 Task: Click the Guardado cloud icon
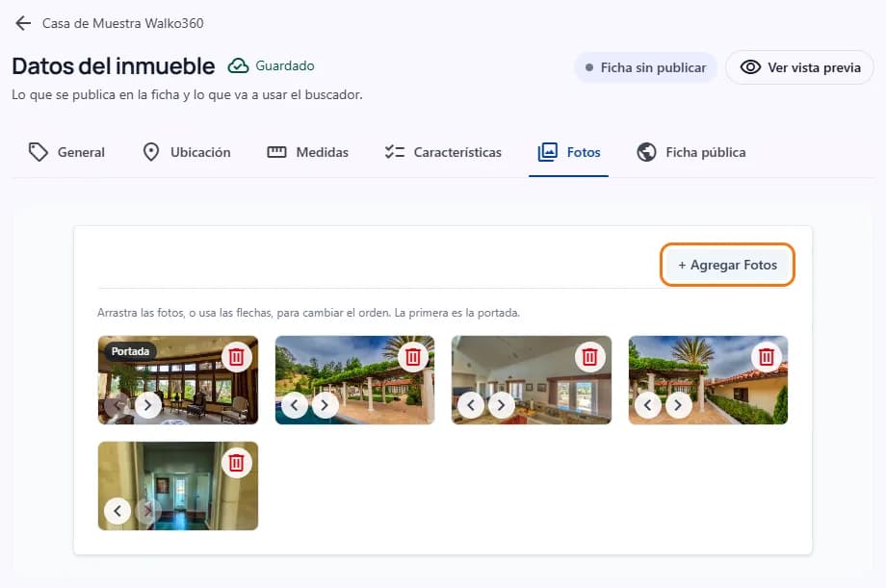pyautogui.click(x=238, y=66)
